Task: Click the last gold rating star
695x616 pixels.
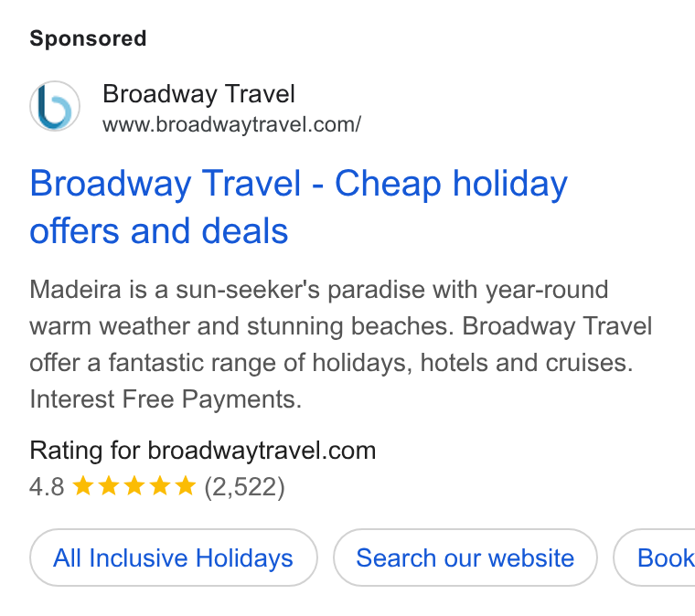Action: 186,486
